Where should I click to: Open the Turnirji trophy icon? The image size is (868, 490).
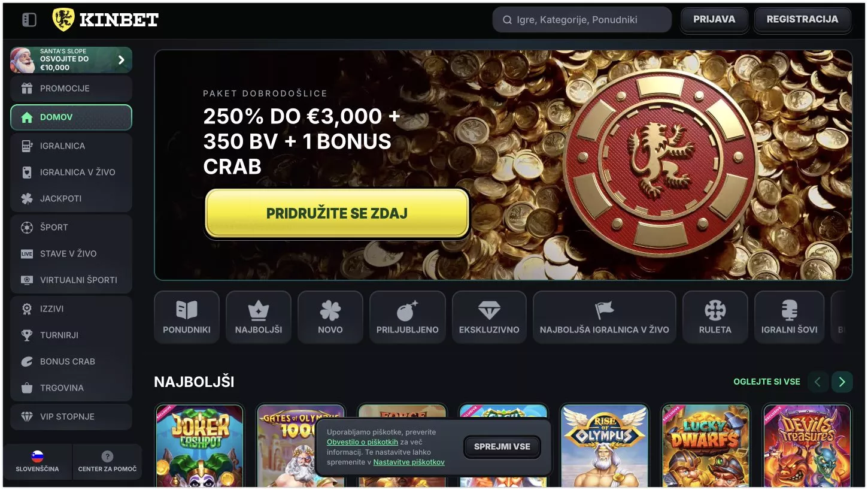click(x=27, y=335)
